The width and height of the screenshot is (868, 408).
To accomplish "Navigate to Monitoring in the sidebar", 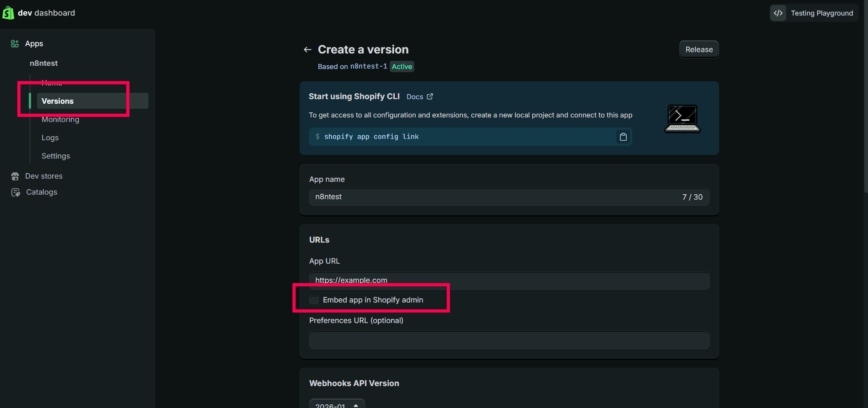I will (x=60, y=120).
